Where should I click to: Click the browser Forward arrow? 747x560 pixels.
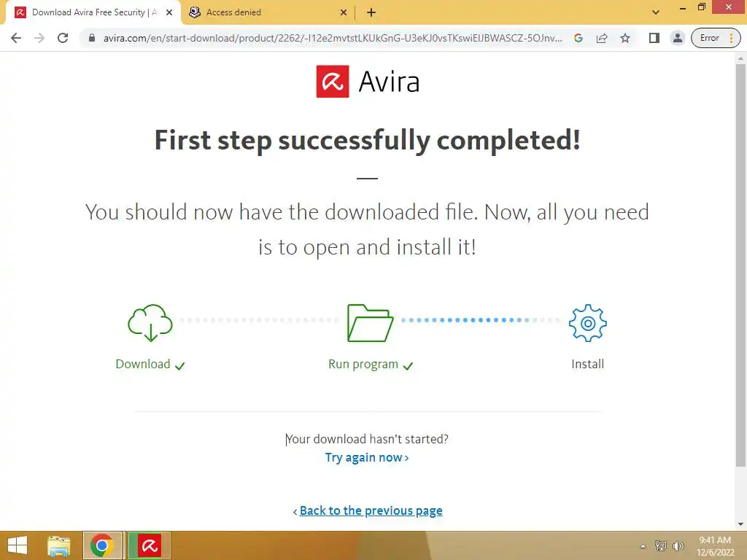pyautogui.click(x=39, y=38)
